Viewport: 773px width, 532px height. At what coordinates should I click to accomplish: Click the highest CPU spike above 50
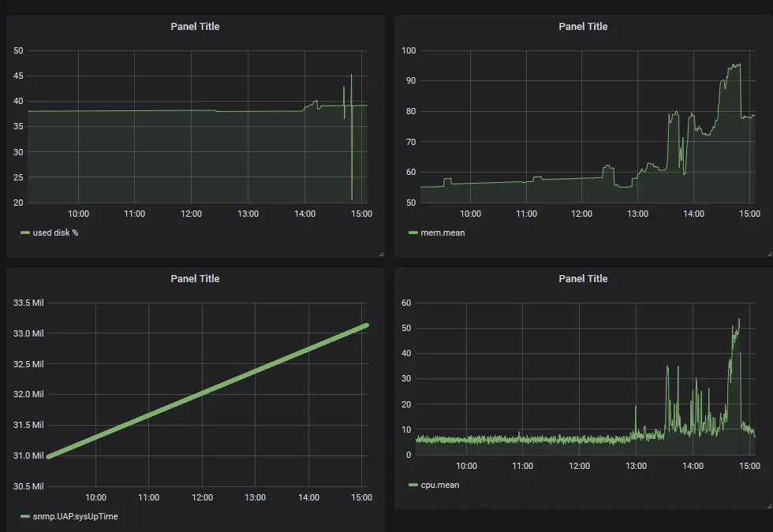[739, 319]
